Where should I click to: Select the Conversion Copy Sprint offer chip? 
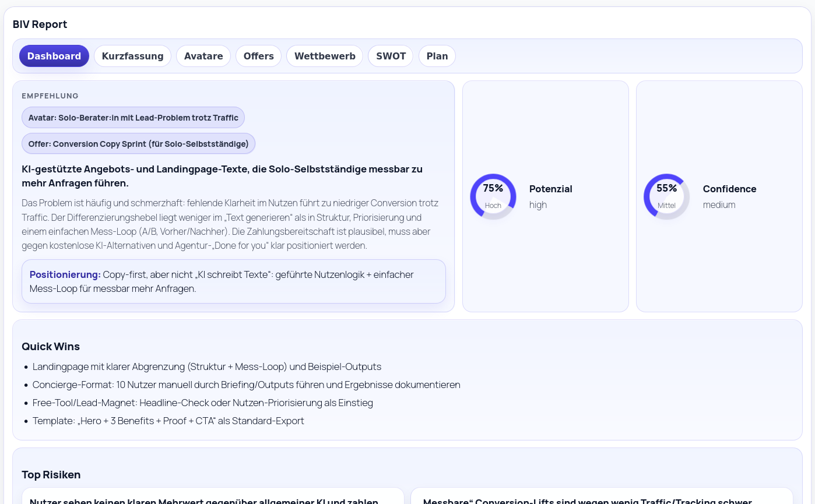[139, 143]
